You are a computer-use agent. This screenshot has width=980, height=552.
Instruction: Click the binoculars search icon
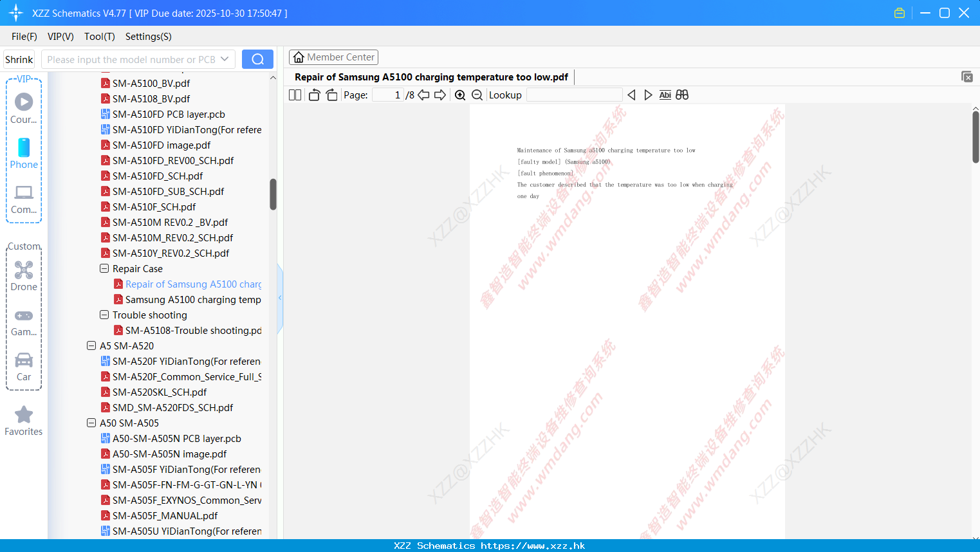pyautogui.click(x=682, y=95)
